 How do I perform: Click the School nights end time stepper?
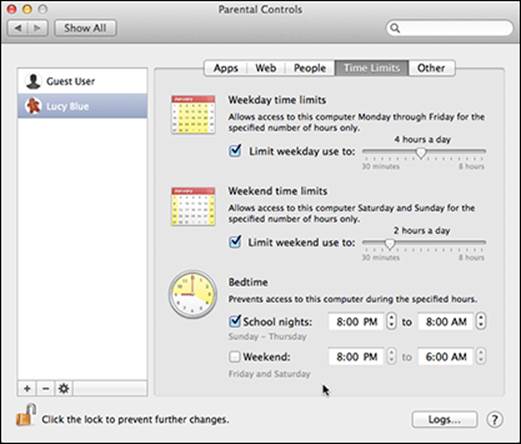pos(481,321)
